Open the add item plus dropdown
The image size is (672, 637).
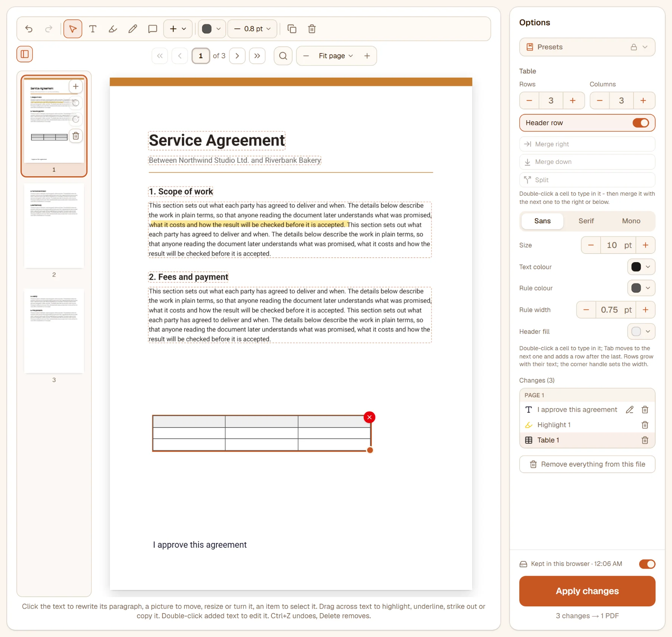pyautogui.click(x=178, y=29)
